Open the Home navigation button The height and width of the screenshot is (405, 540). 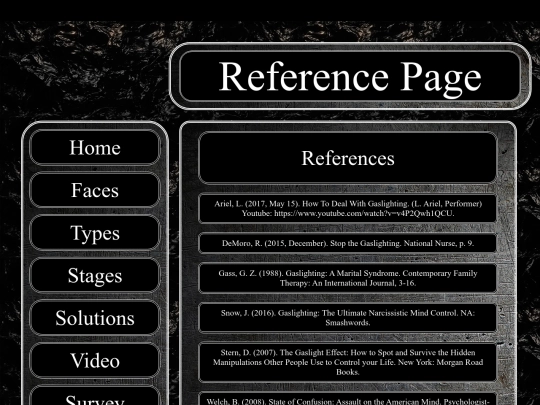click(95, 147)
